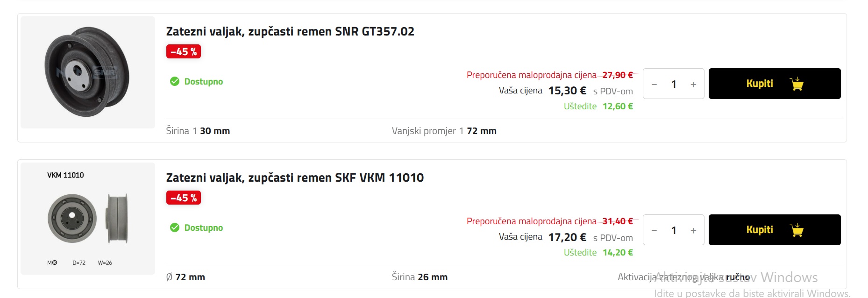The image size is (868, 298).
Task: Click Kupiti button for SNR GT357.02
Action: [x=775, y=84]
